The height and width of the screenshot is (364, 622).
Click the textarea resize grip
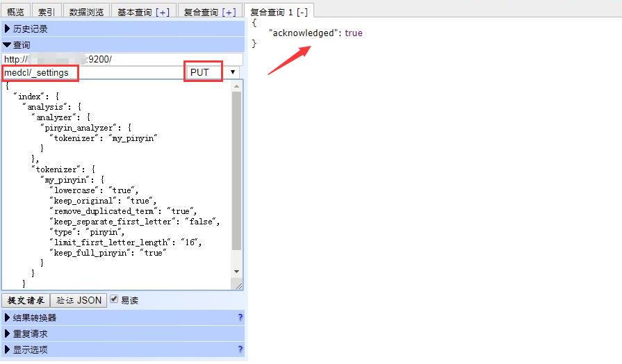pyautogui.click(x=238, y=286)
